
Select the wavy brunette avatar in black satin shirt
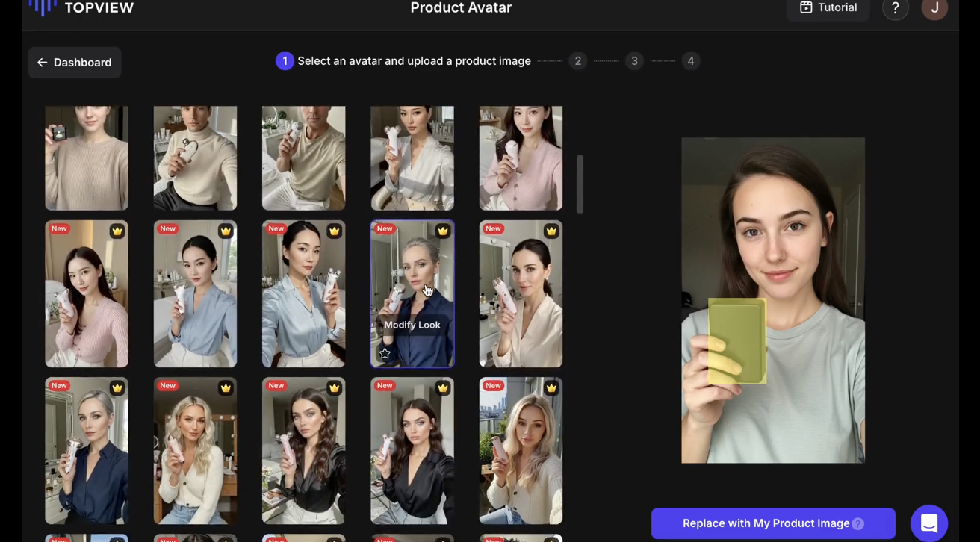[304, 451]
